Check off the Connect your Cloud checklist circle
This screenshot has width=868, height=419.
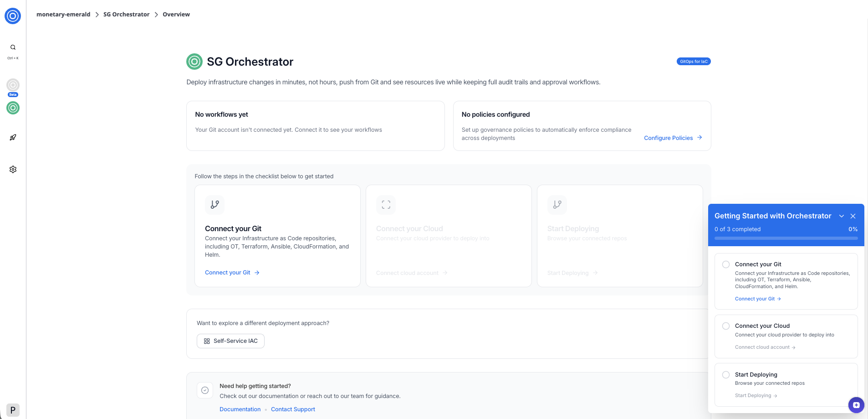726,326
